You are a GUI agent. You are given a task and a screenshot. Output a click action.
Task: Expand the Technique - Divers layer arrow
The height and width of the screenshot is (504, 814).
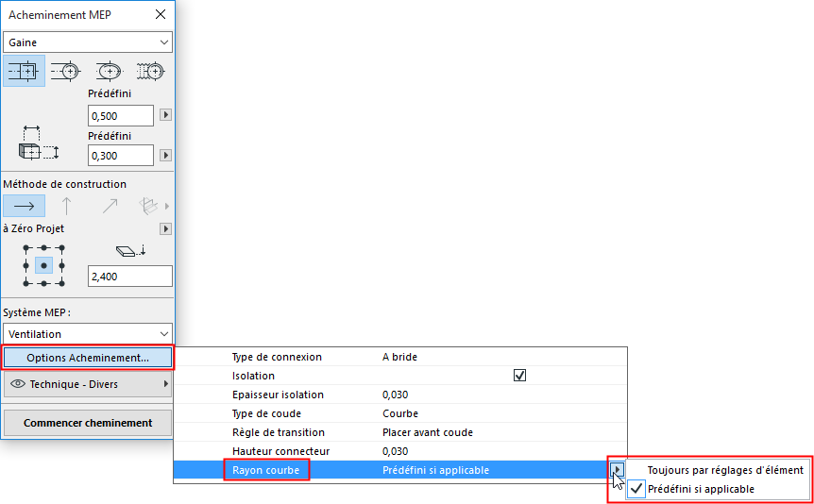(x=166, y=384)
